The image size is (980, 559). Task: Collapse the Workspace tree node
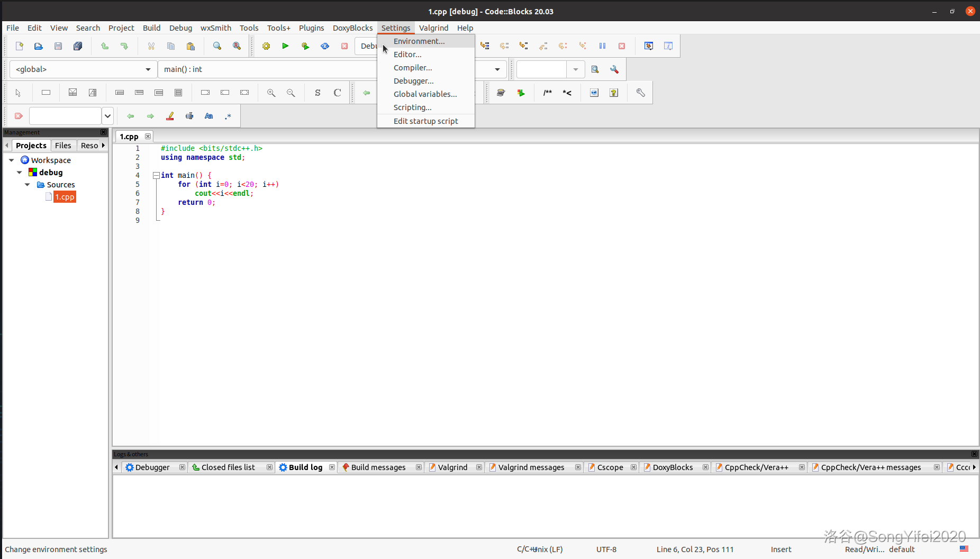tap(12, 160)
